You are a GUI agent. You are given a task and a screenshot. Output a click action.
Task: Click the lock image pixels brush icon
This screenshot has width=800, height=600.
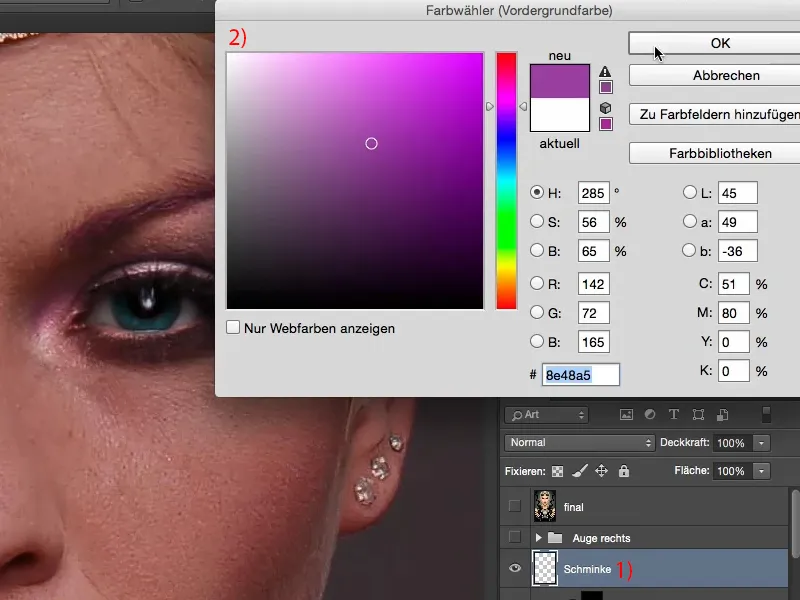tap(577, 470)
